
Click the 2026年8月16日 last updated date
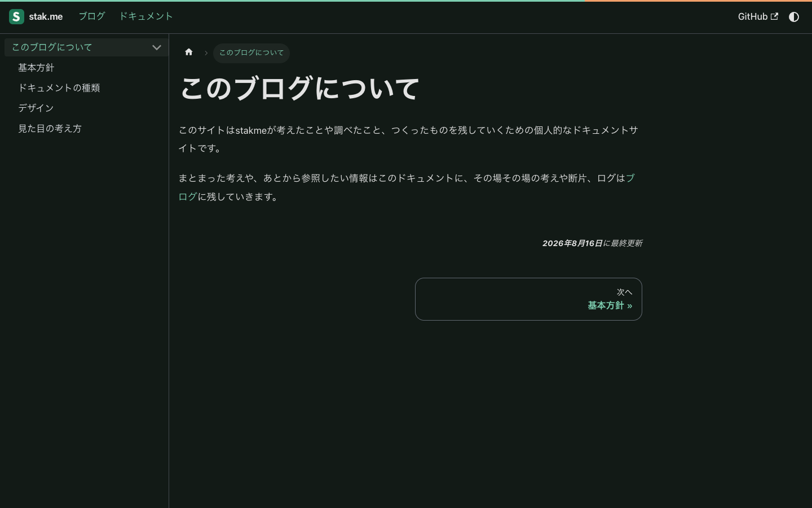pos(572,243)
